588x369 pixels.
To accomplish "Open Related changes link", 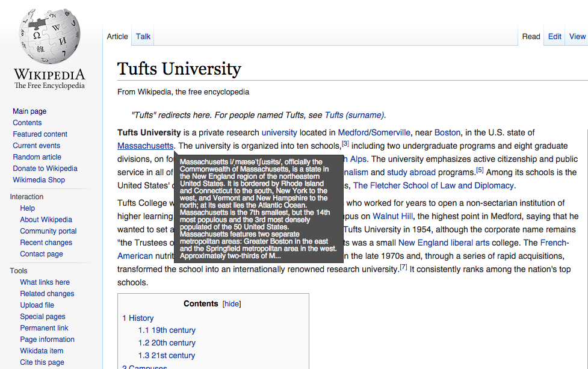I will point(48,294).
